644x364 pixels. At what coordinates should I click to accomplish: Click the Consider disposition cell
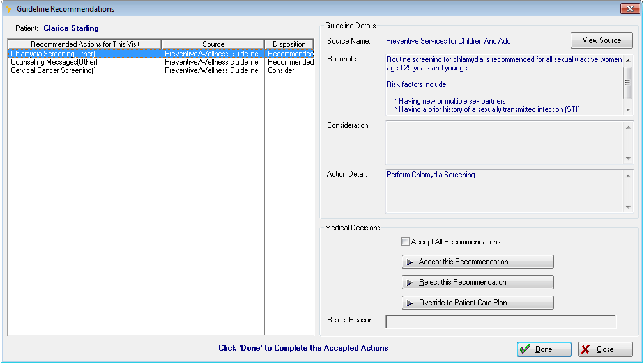click(x=281, y=70)
